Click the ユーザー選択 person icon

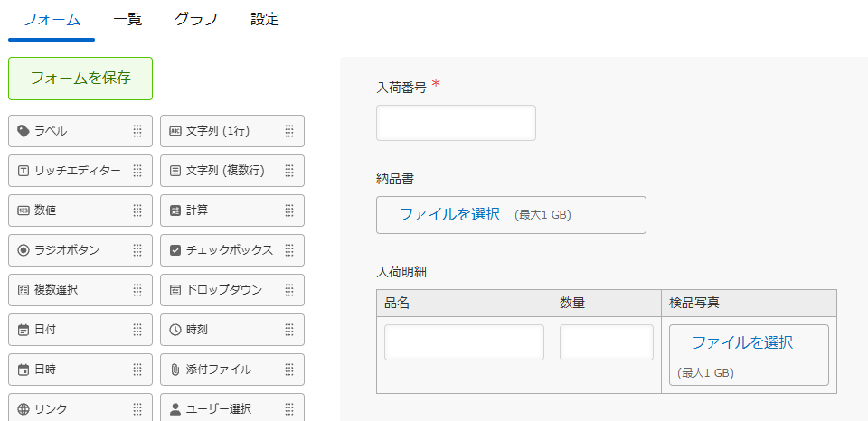[175, 409]
